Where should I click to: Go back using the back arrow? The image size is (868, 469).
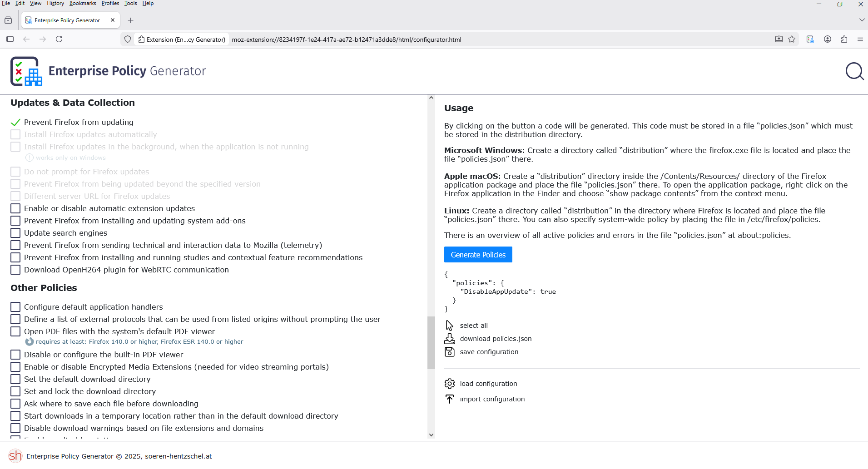(x=26, y=39)
